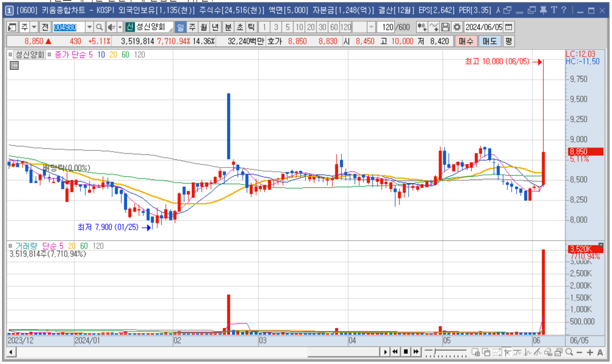
Task: Click the detach window icon in title bar
Action: coord(507,10)
